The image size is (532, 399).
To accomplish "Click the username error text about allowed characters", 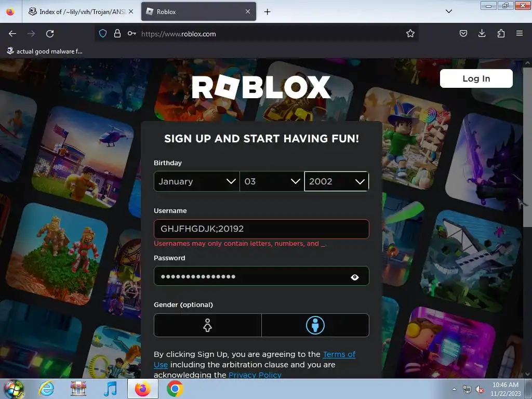I will click(240, 244).
